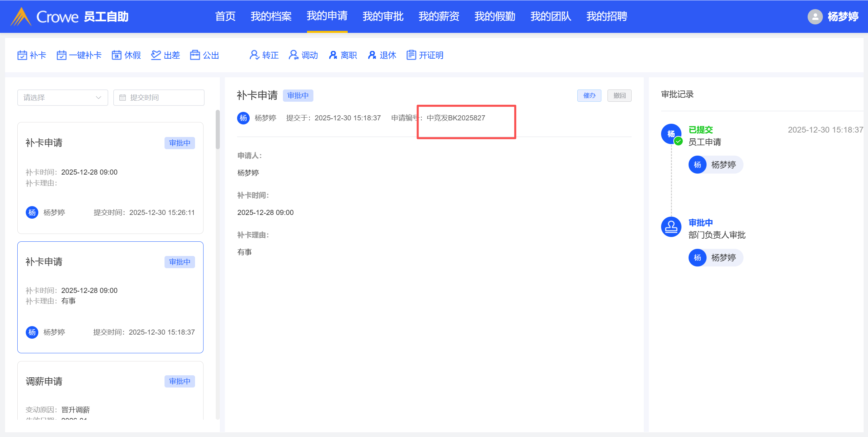
Task: Click the 补卡 calendar icon
Action: [22, 55]
